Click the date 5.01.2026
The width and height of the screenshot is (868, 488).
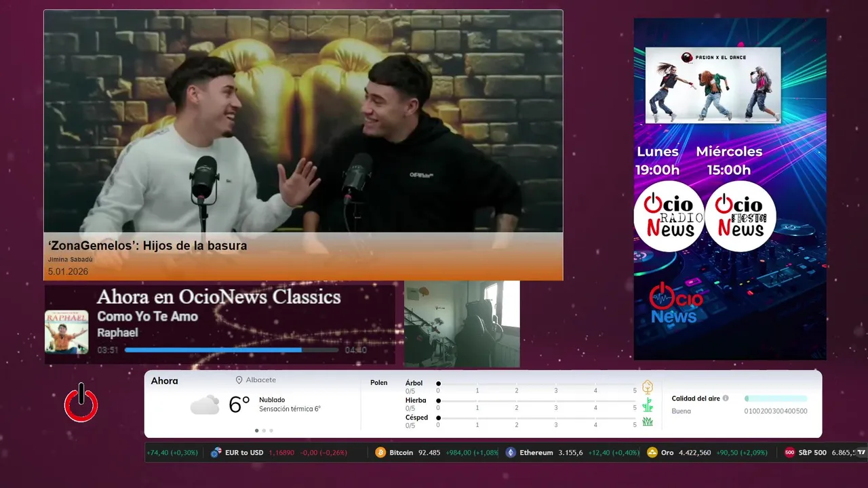pos(68,271)
